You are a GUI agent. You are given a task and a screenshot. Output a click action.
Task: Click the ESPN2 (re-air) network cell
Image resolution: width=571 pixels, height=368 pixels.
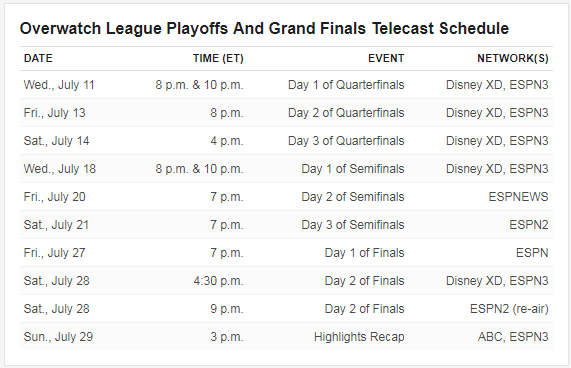pyautogui.click(x=509, y=309)
